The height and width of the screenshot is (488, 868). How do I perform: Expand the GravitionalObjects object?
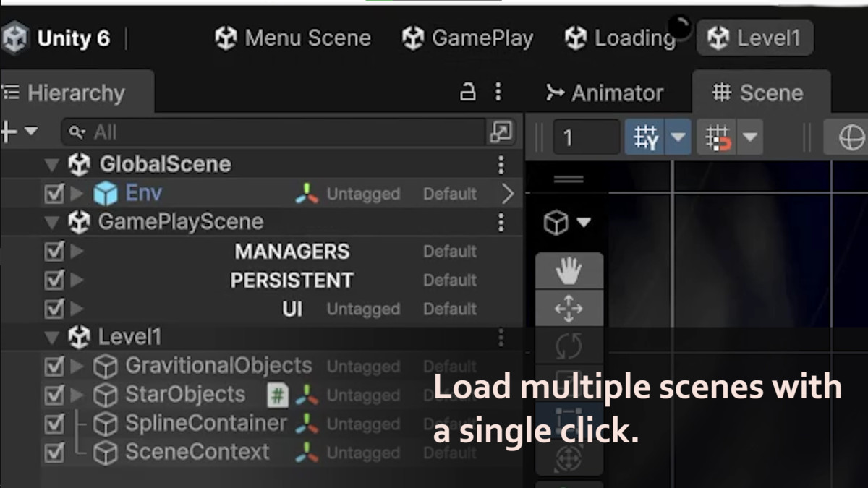[77, 367]
